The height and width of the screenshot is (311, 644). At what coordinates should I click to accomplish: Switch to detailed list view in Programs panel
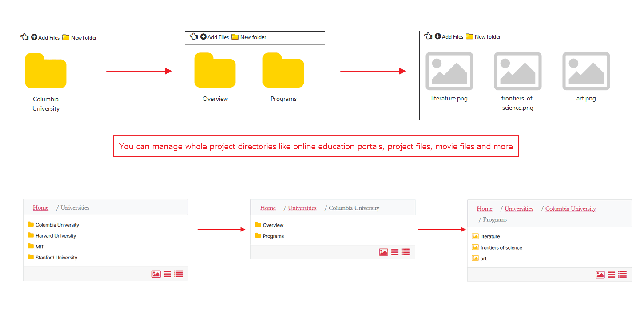pyautogui.click(x=623, y=275)
